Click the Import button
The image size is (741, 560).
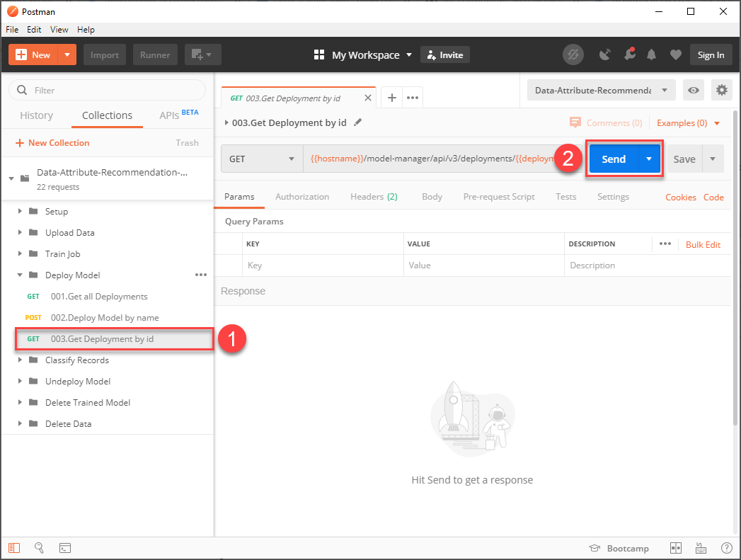[105, 55]
